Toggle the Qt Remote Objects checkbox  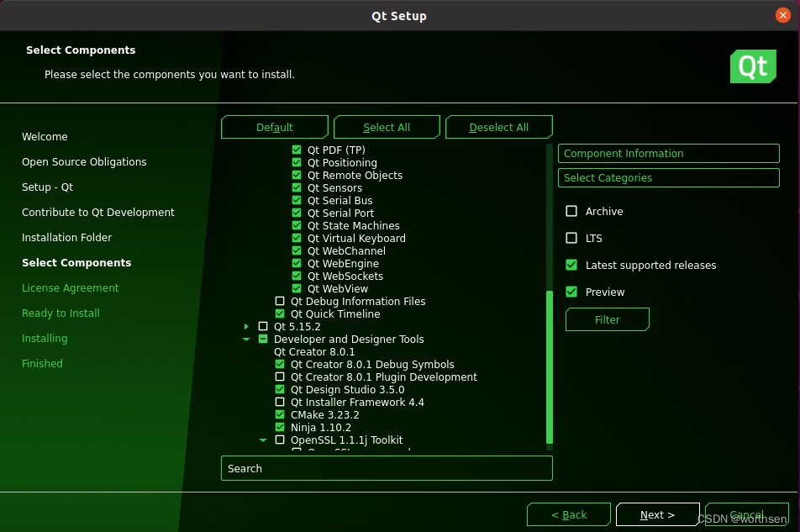[x=297, y=175]
